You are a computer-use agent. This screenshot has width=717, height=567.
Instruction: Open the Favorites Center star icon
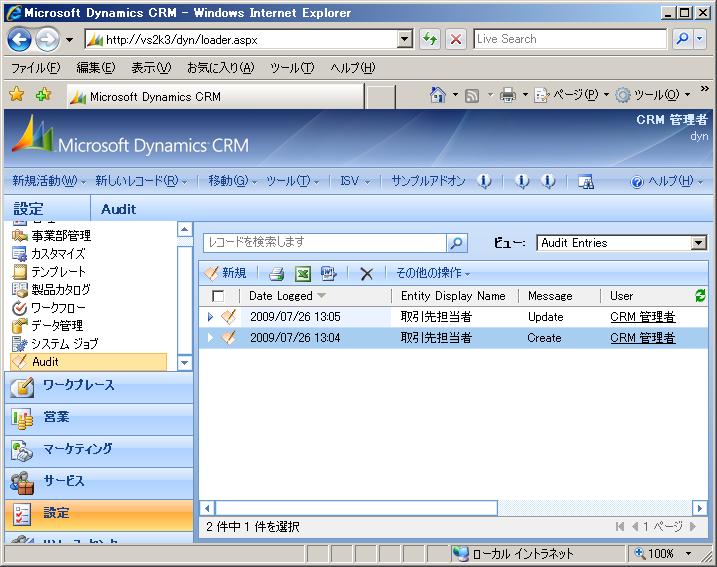point(16,95)
